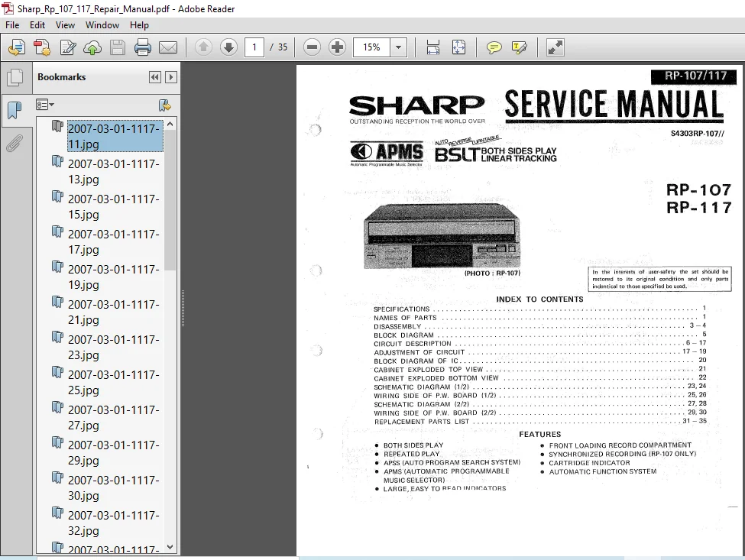Select bookmark 2007-03-01-1117-13.jpg
Screen dimensions: 745x560
[114, 171]
